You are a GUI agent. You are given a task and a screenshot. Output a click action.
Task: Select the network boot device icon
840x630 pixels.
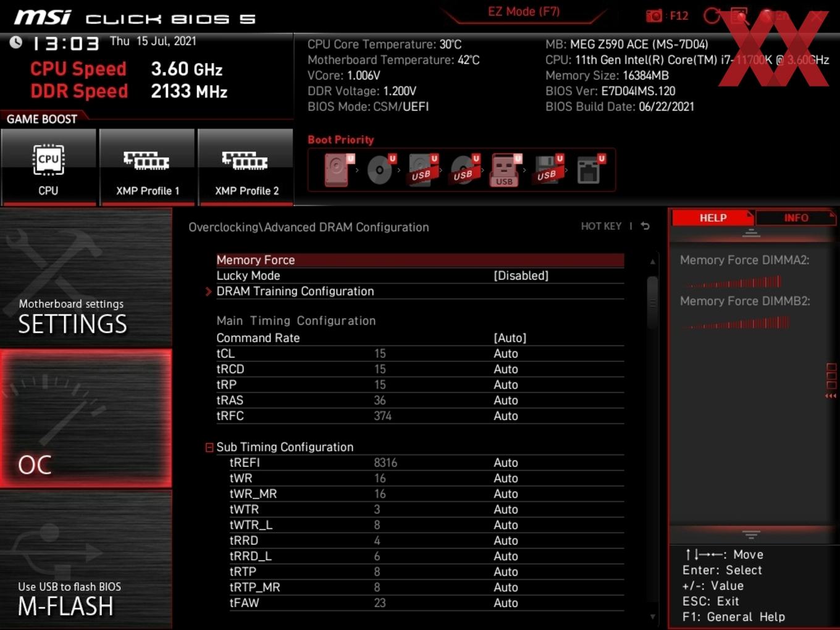[x=590, y=170]
